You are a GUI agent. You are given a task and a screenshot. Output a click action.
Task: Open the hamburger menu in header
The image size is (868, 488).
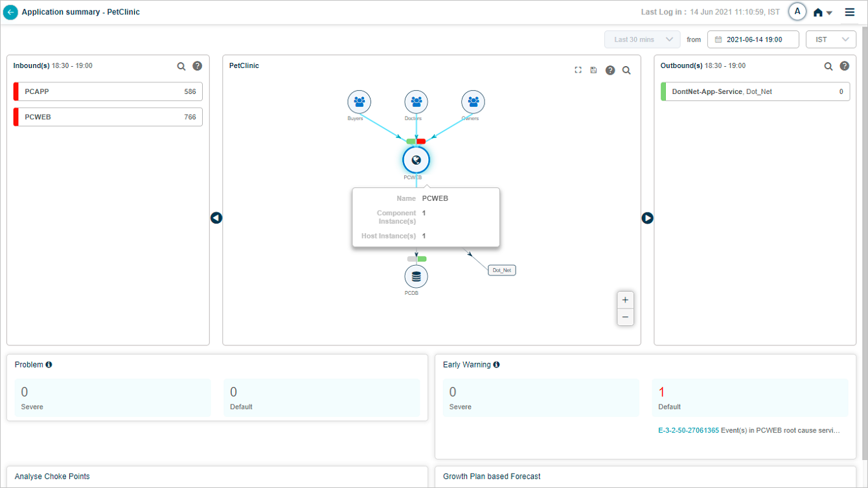coord(849,12)
